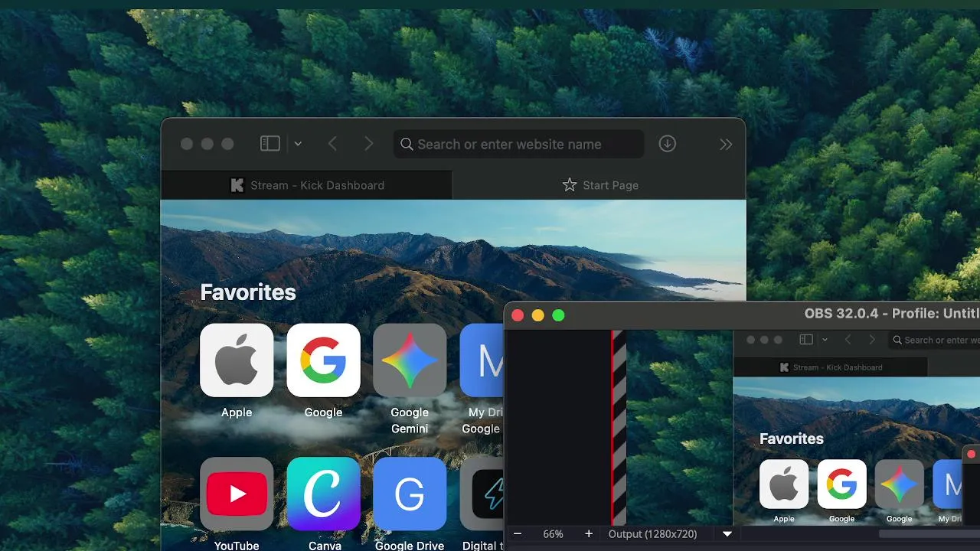Screen dimensions: 980x551
Task: Open the Google Drive favorite icon
Action: coord(410,494)
